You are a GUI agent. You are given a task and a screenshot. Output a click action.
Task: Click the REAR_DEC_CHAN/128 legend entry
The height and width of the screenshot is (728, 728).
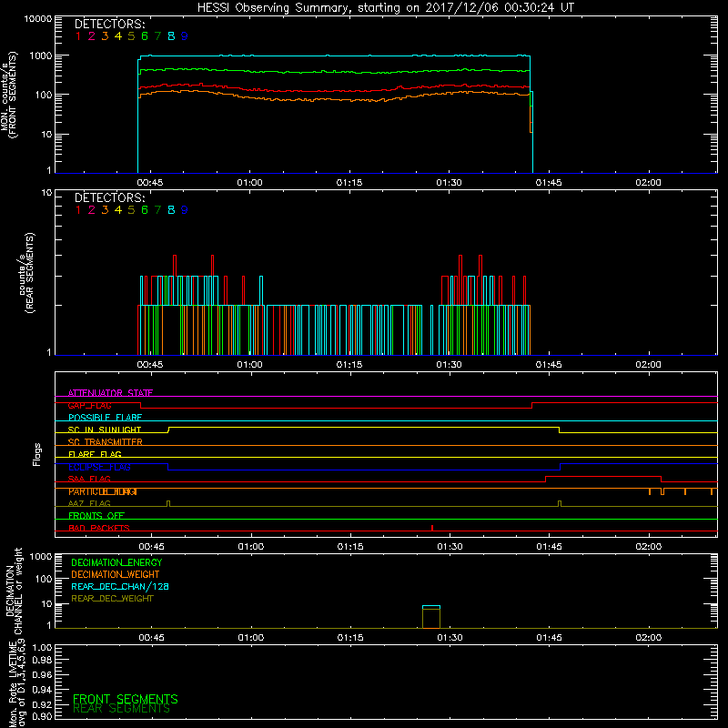point(120,587)
